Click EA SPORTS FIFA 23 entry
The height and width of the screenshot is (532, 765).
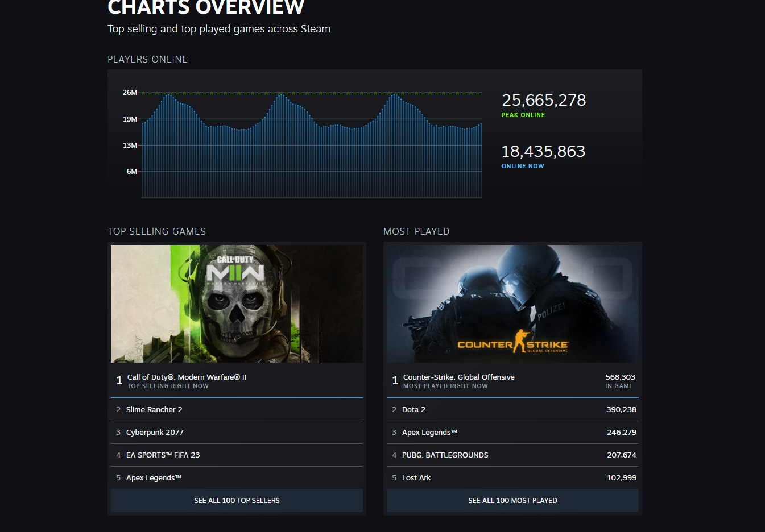click(x=163, y=455)
